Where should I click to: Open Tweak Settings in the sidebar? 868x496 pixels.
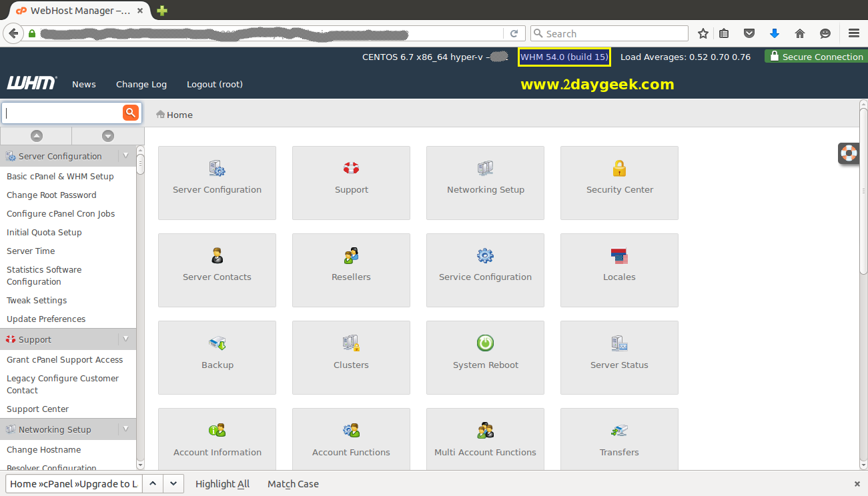click(37, 300)
